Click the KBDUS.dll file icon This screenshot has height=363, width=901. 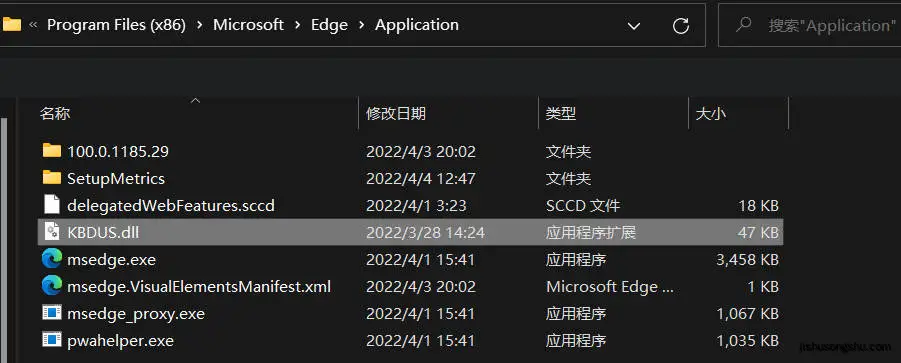[x=52, y=232]
